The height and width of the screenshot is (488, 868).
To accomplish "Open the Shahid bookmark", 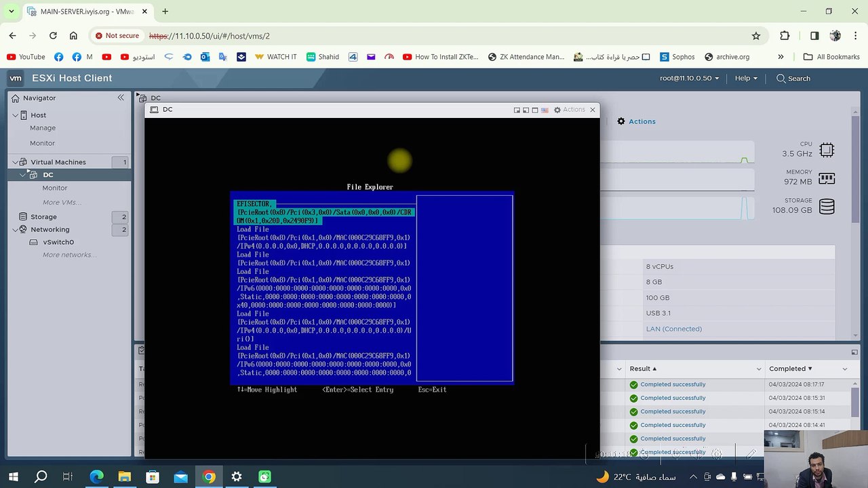I will (x=323, y=57).
